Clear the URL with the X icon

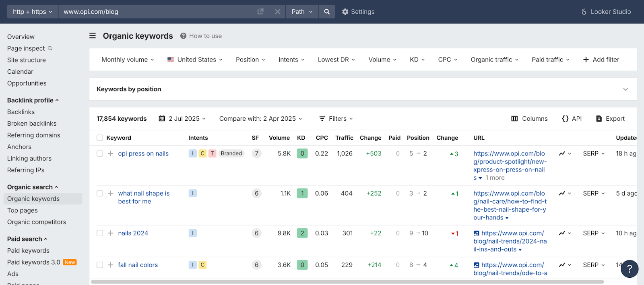[x=278, y=12]
